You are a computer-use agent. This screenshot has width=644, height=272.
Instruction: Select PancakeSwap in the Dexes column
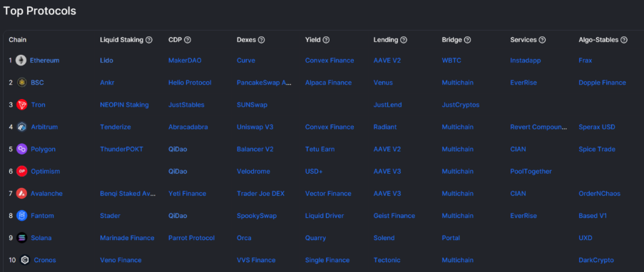264,83
